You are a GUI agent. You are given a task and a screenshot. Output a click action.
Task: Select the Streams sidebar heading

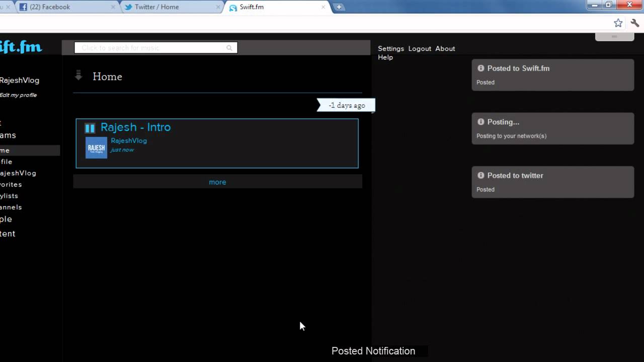coord(8,135)
